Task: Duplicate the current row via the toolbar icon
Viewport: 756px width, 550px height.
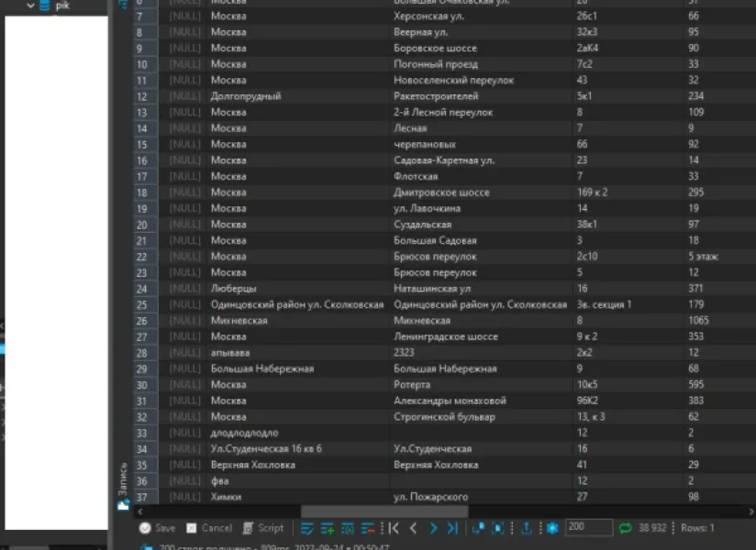Action: click(347, 528)
